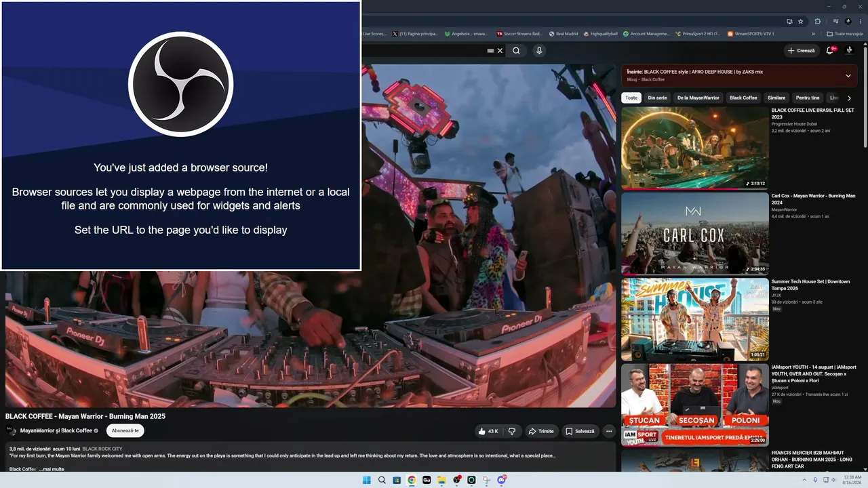This screenshot has height=488, width=868.
Task: Select the 'Black Coffee' filter chip
Action: point(743,98)
